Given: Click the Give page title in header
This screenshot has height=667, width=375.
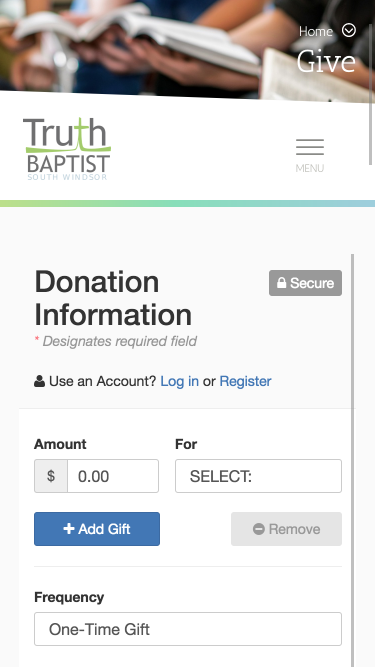Looking at the screenshot, I should point(326,62).
